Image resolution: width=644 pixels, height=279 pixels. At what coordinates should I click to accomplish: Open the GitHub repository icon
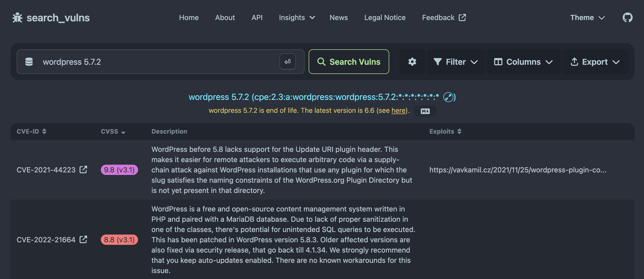[x=628, y=17]
